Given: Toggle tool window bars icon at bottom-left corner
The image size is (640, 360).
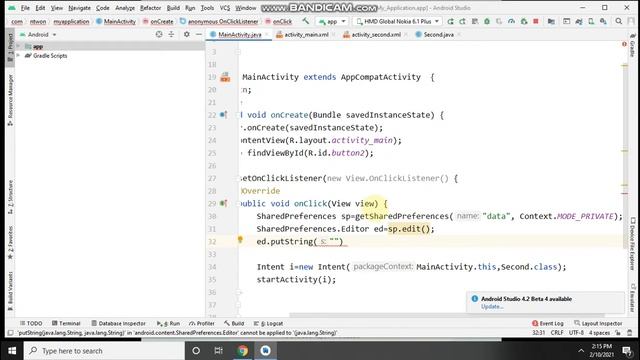Looking at the screenshot, I should click(x=11, y=333).
